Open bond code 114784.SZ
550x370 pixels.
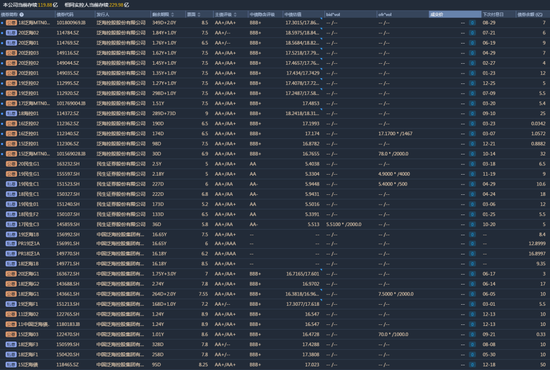68,33
